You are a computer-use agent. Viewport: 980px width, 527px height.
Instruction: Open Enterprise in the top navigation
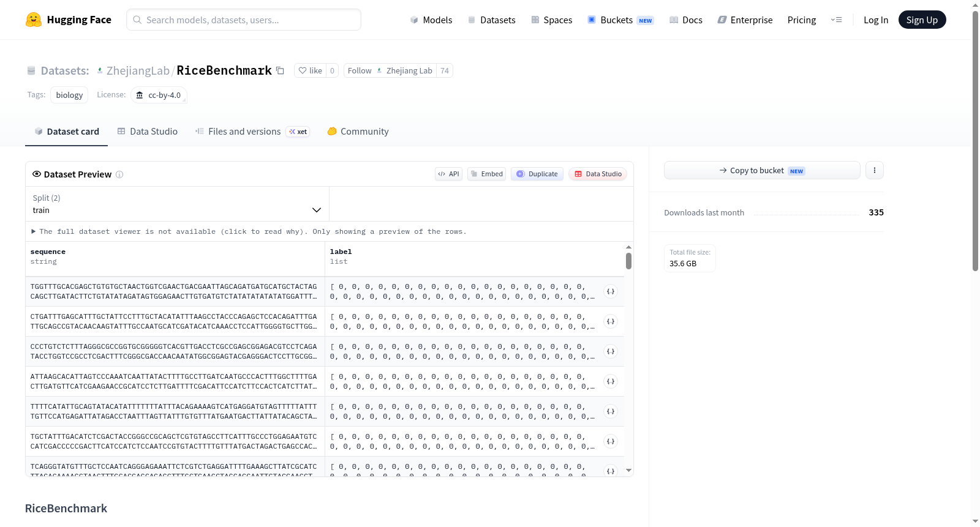click(745, 20)
